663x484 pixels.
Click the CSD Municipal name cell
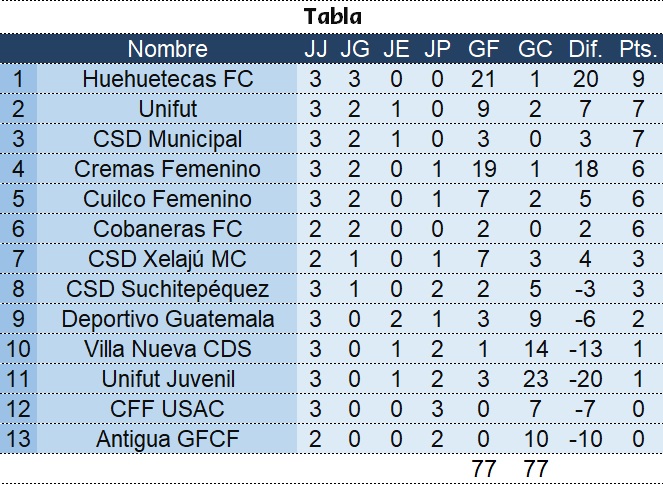[168, 139]
